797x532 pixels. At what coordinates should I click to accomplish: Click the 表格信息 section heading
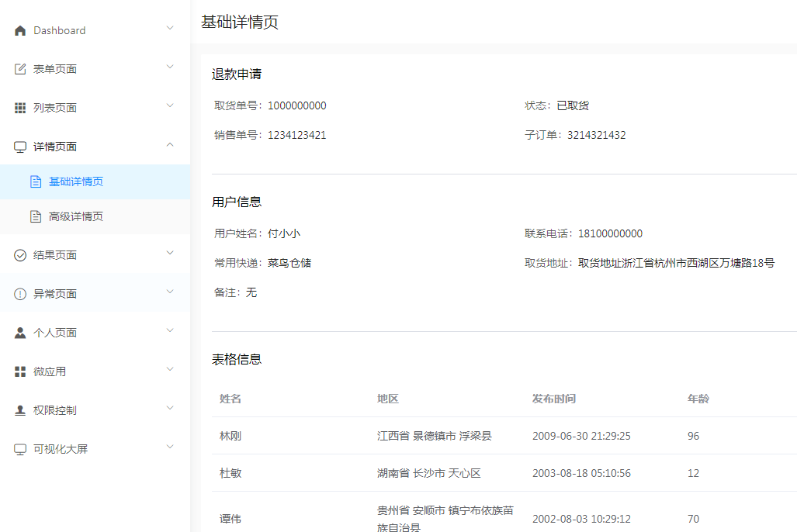(x=237, y=359)
